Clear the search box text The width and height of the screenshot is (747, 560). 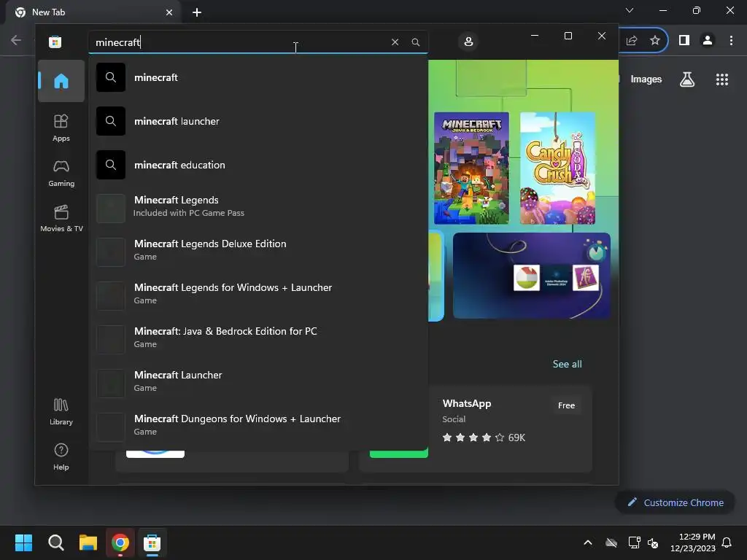(395, 42)
